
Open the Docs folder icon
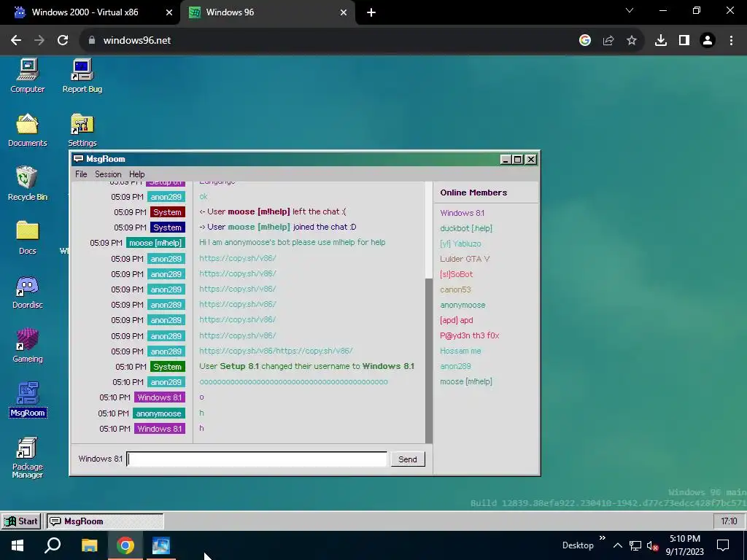click(28, 238)
